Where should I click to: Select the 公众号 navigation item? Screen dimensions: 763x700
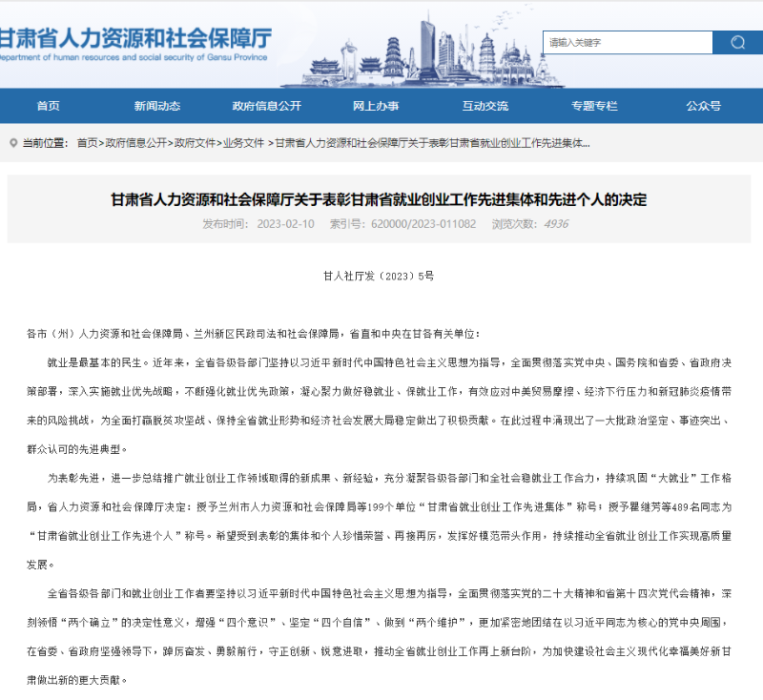(703, 106)
